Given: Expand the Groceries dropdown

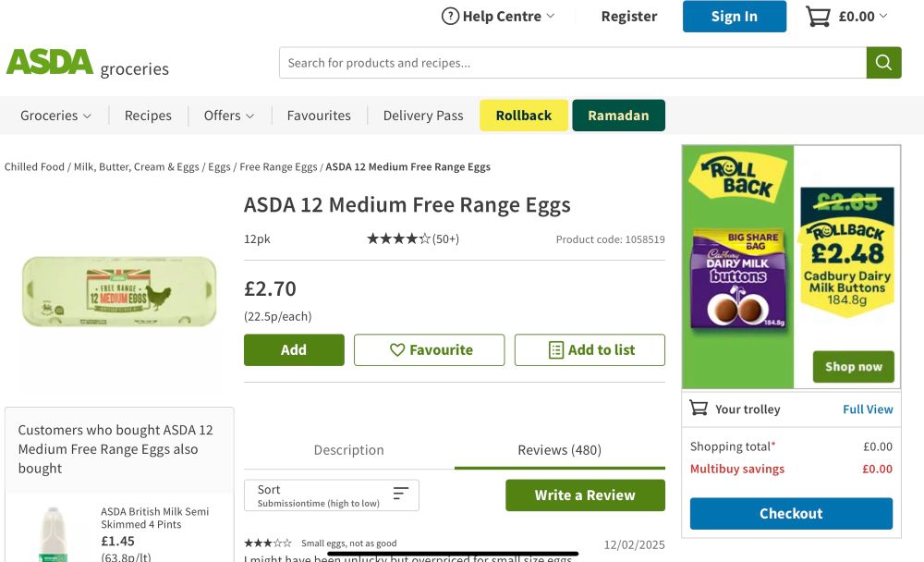Looking at the screenshot, I should tap(55, 115).
